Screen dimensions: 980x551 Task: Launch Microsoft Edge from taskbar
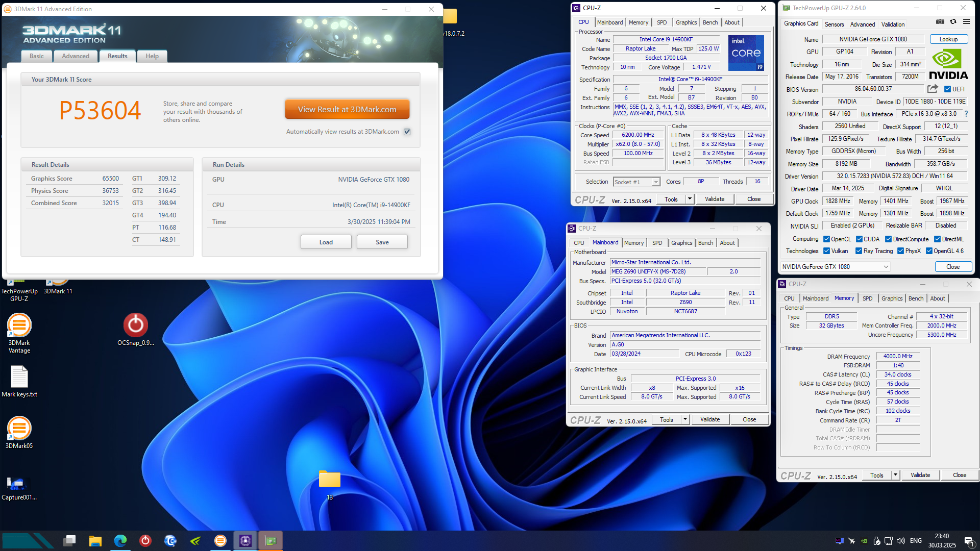coord(120,540)
